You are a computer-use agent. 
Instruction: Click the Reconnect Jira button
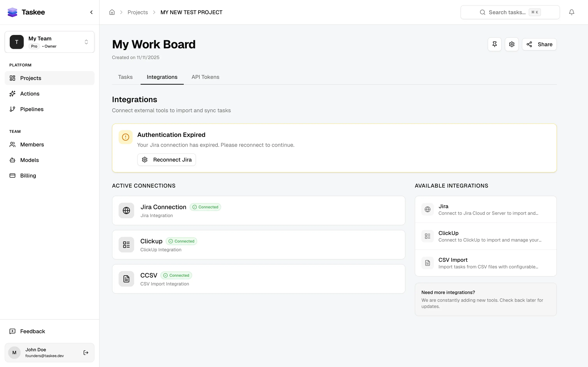[166, 159]
